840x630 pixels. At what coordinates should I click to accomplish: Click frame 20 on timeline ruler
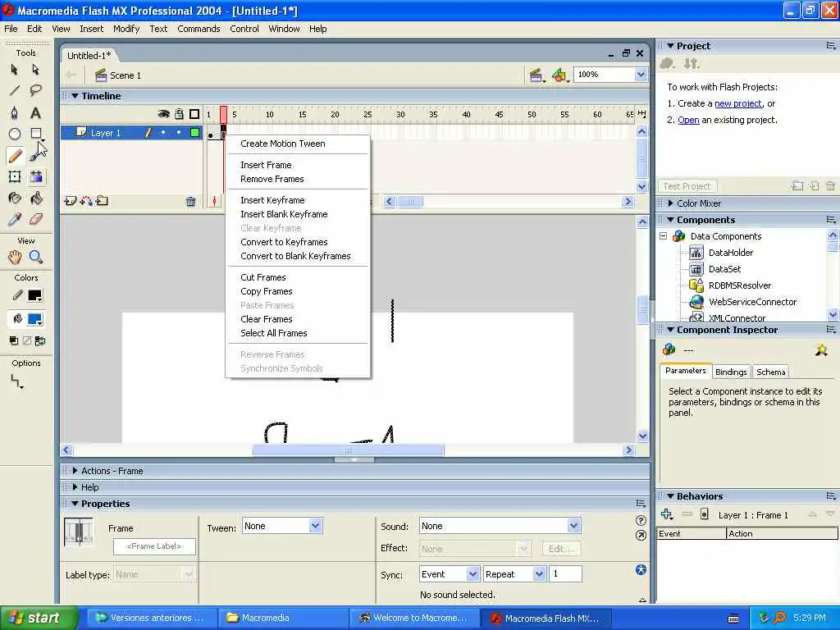tap(335, 115)
